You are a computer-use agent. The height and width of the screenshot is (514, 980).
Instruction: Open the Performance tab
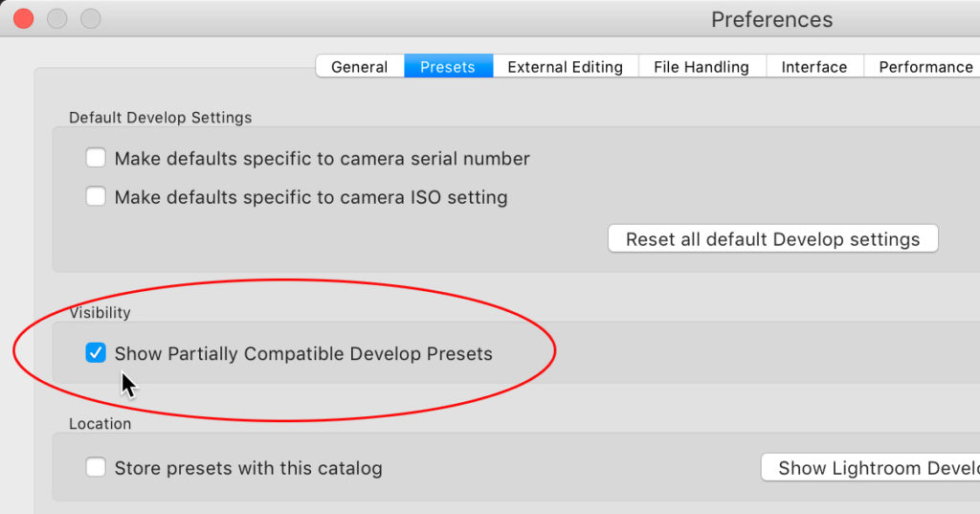coord(925,67)
